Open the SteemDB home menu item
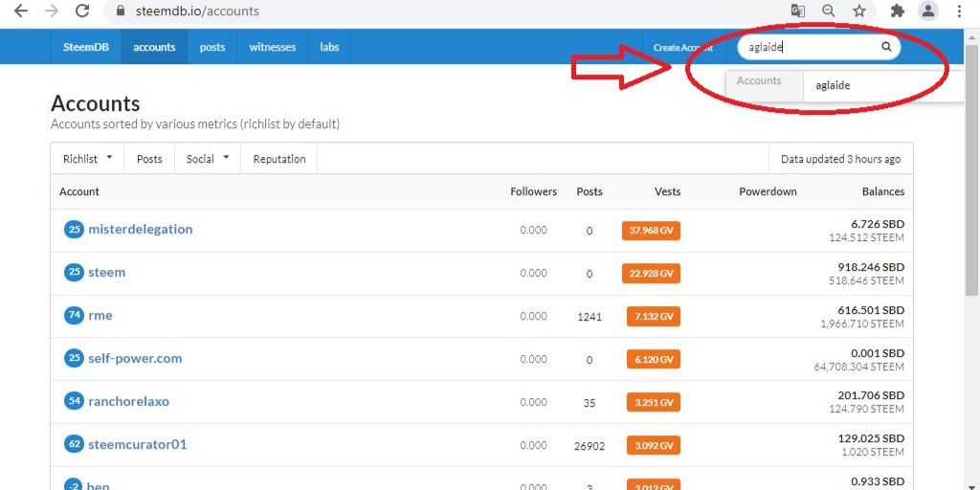 click(86, 47)
